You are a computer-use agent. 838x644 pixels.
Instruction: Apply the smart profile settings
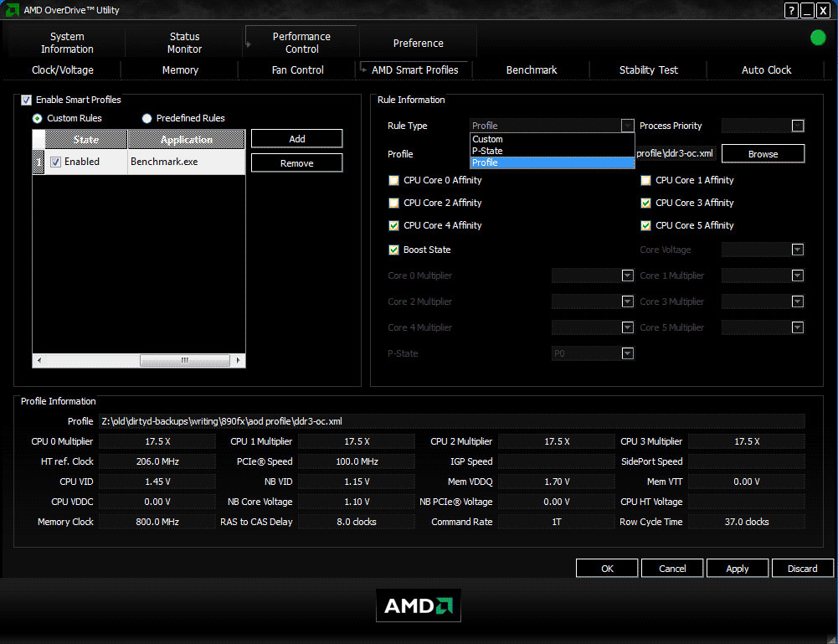pyautogui.click(x=738, y=569)
